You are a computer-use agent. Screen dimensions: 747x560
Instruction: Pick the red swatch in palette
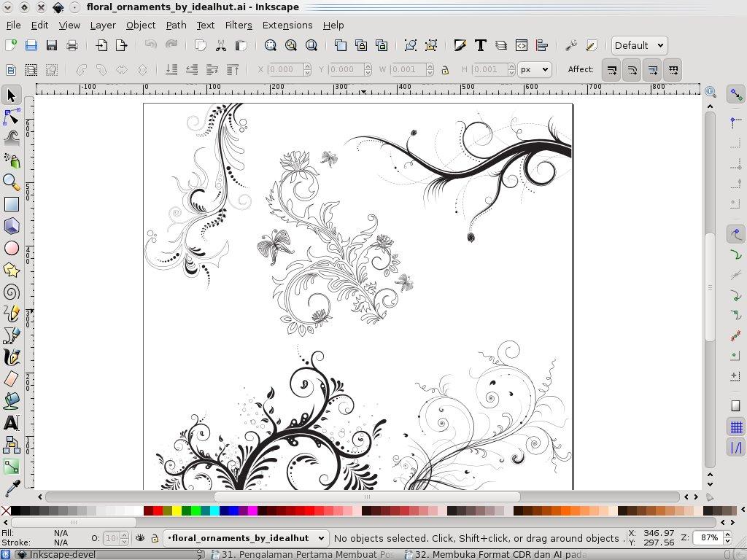point(157,511)
